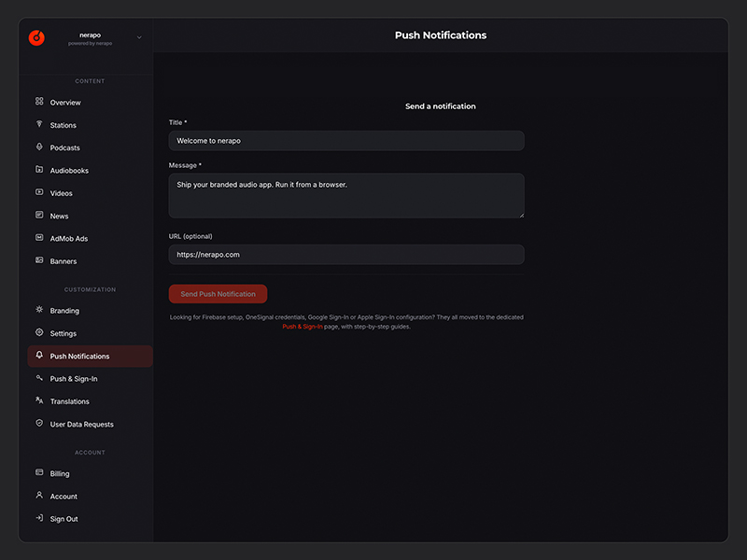Open the Branding page
This screenshot has width=747, height=560.
[x=90, y=311]
